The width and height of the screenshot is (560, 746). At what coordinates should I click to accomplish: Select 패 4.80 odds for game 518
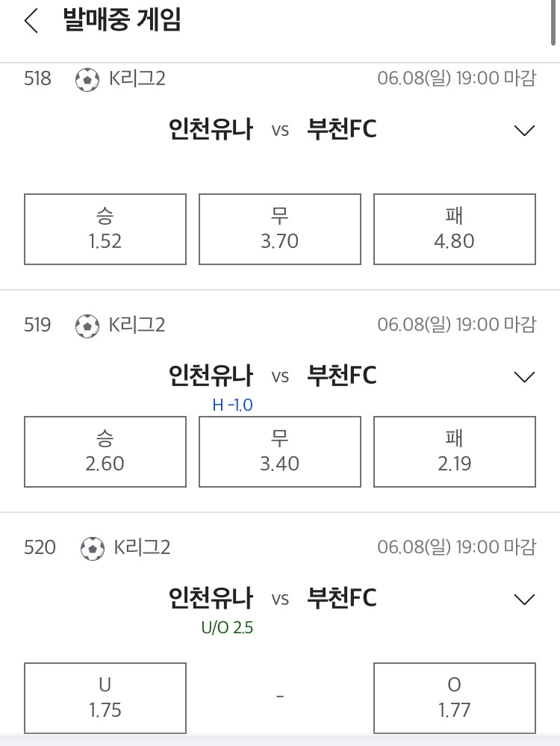click(x=455, y=229)
